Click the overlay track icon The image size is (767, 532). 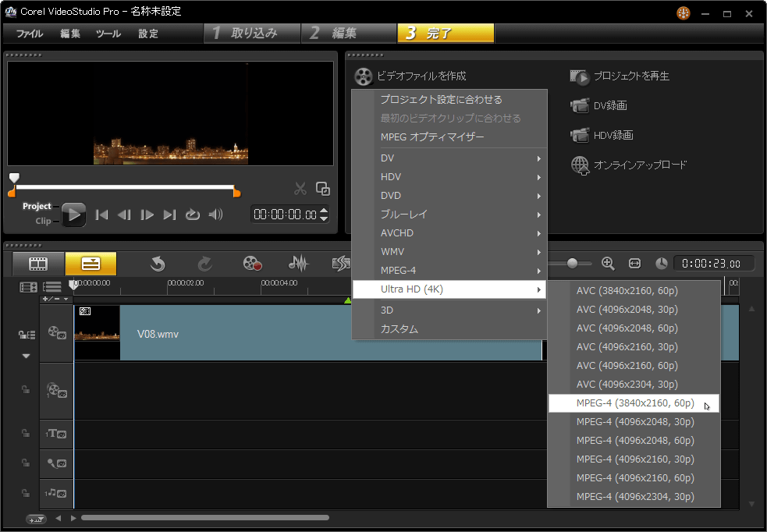point(57,390)
